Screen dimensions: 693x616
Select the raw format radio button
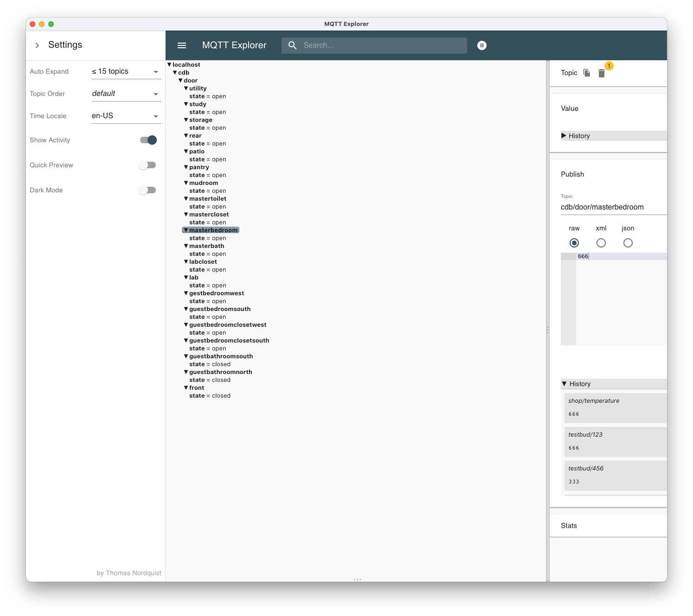574,243
